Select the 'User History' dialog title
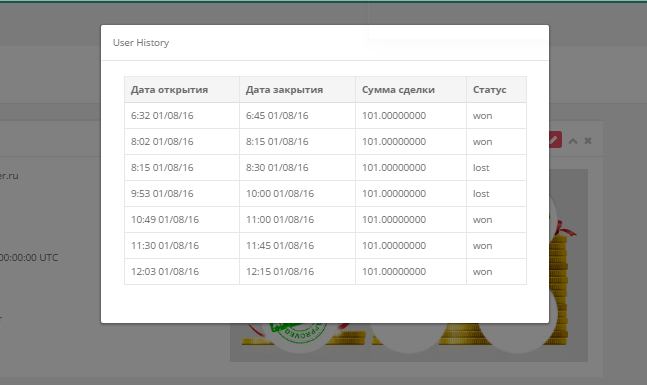The width and height of the screenshot is (647, 385). (x=141, y=43)
